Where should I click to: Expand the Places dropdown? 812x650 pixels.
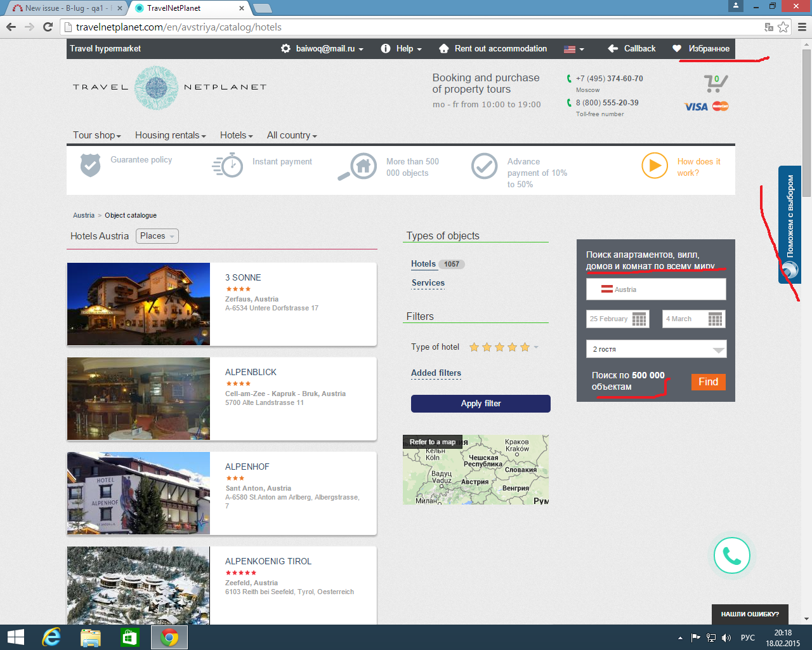coord(157,236)
